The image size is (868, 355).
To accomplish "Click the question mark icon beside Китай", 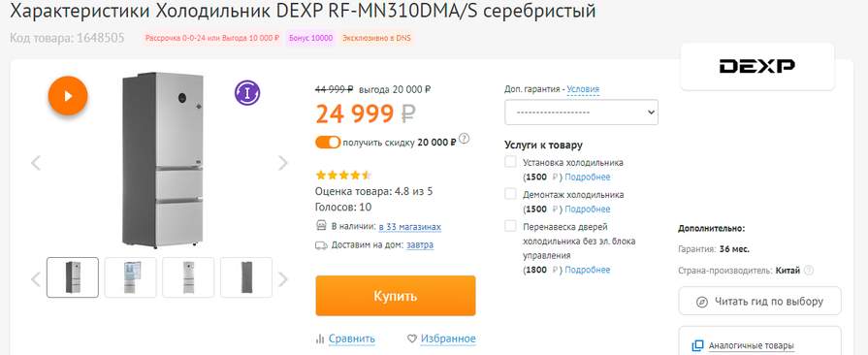I will click(x=809, y=271).
